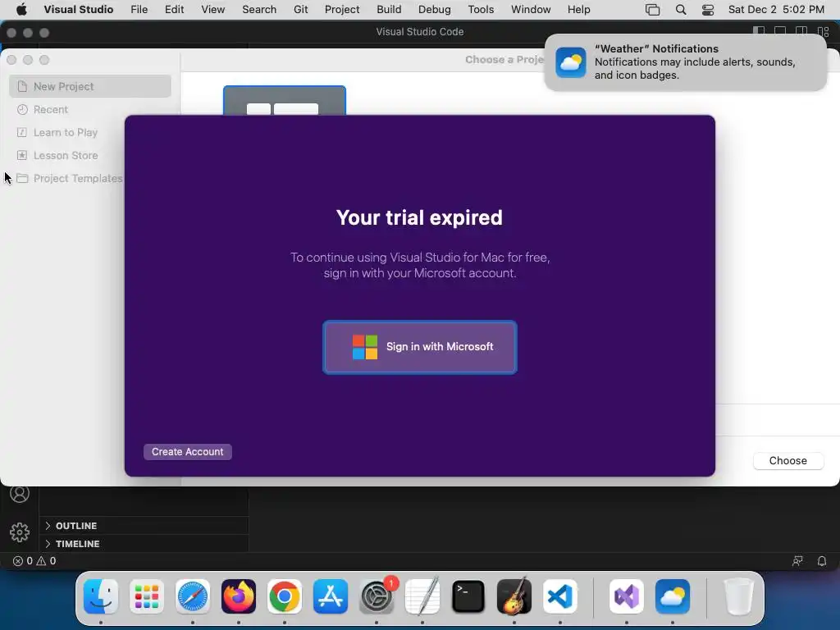Open Weather app from the Dock
The height and width of the screenshot is (630, 840).
673,596
